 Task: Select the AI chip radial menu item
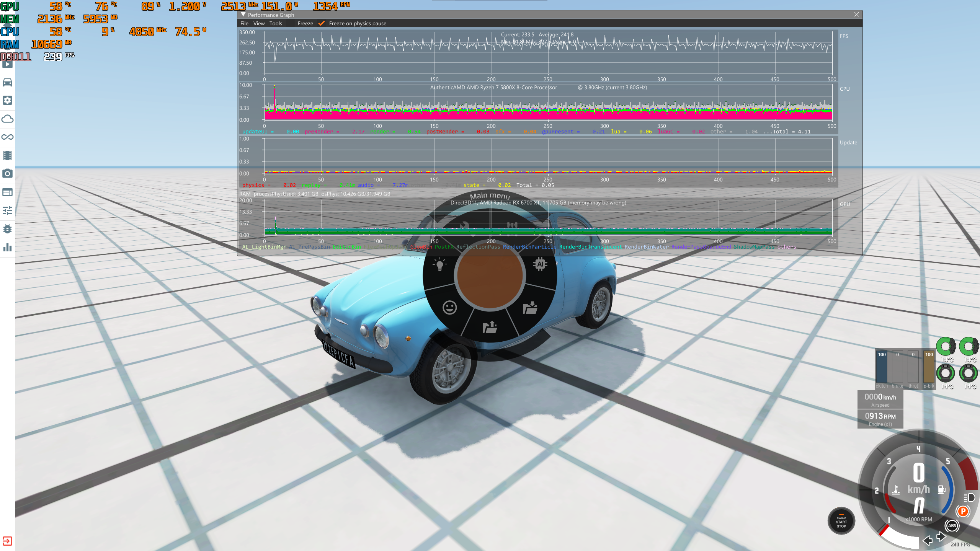tap(540, 264)
